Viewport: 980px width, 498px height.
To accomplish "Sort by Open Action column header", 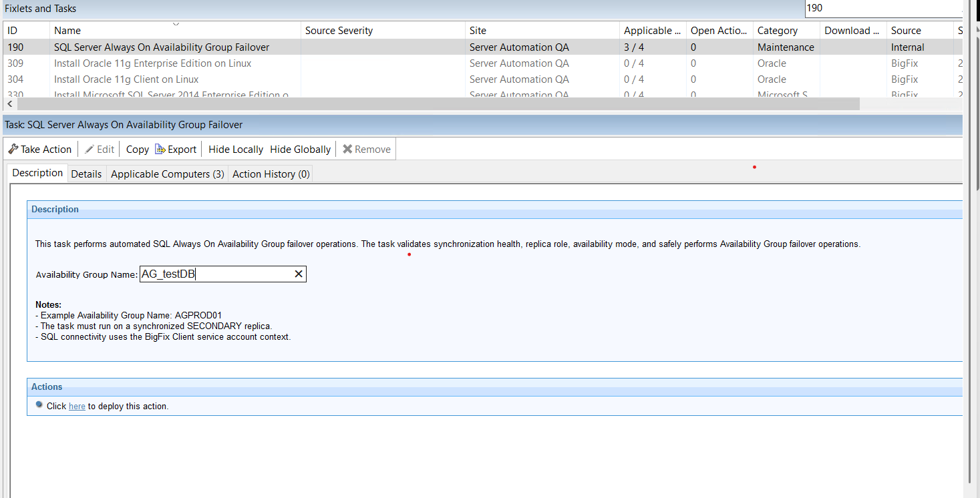I will (719, 31).
